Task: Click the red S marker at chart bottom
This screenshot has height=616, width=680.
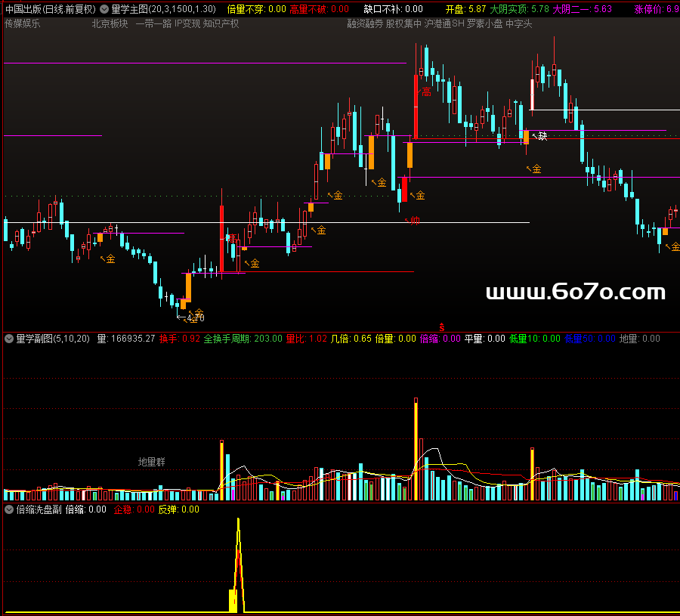Action: [441, 328]
